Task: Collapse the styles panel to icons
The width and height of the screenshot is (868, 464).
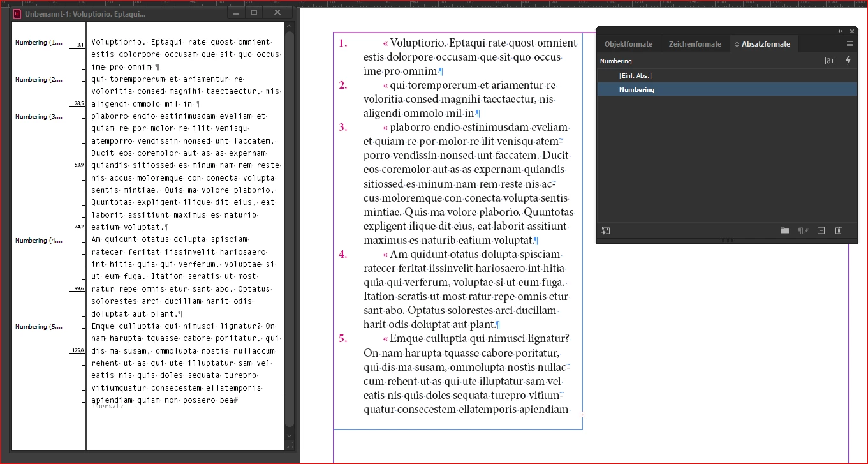Action: tap(840, 31)
